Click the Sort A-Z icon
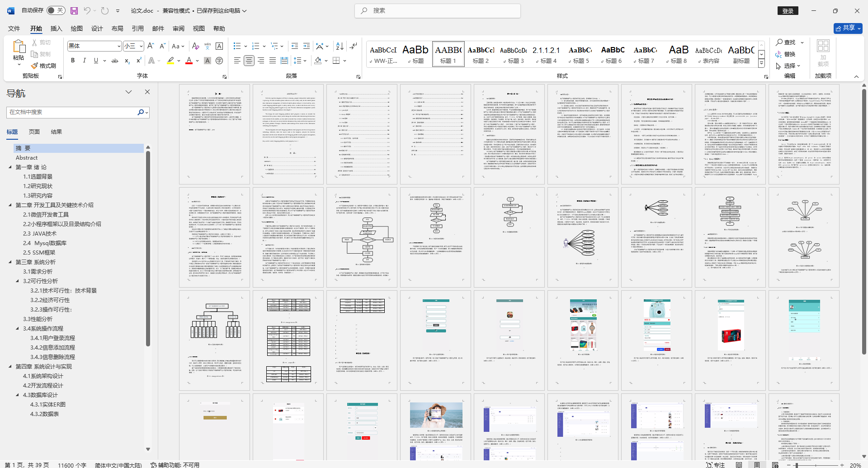This screenshot has width=868, height=468. click(340, 46)
